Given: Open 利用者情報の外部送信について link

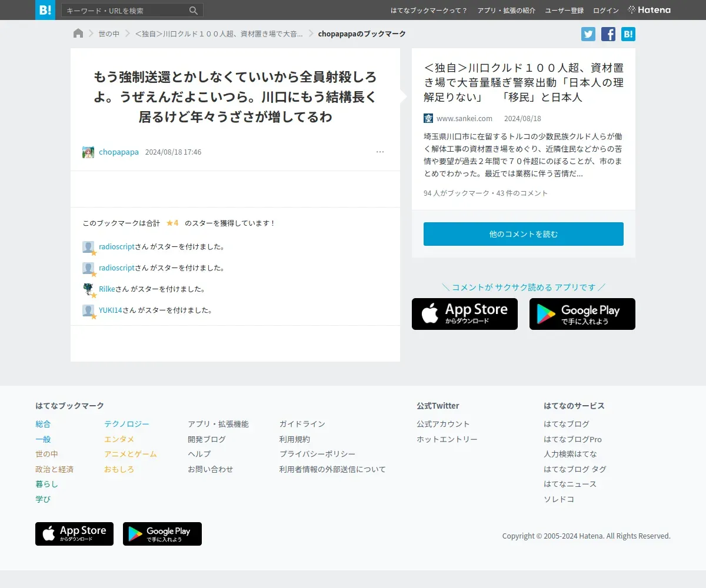Looking at the screenshot, I should click(332, 469).
